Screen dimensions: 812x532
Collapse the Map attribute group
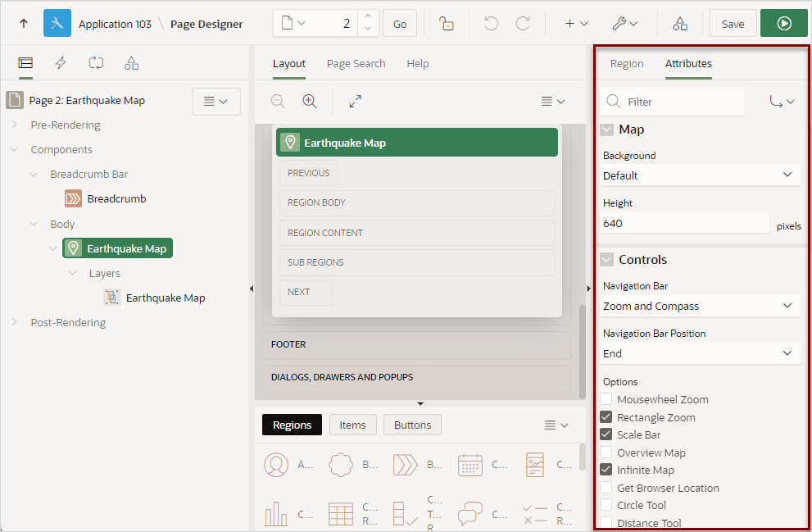click(x=606, y=130)
